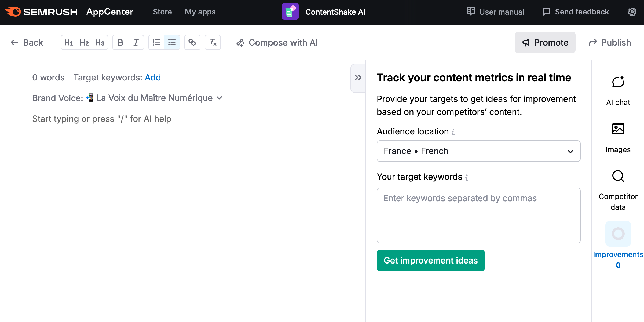Apply Heading 3 formatting
This screenshot has width=644, height=322.
(x=100, y=42)
